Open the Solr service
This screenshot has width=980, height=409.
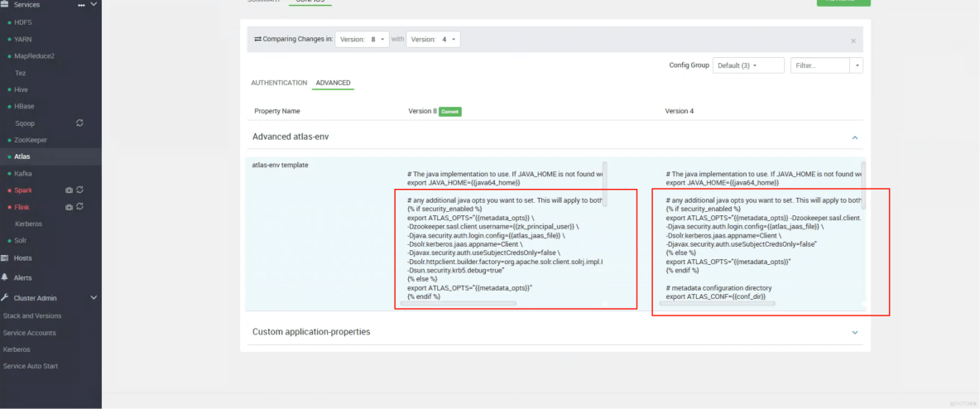[x=21, y=240]
